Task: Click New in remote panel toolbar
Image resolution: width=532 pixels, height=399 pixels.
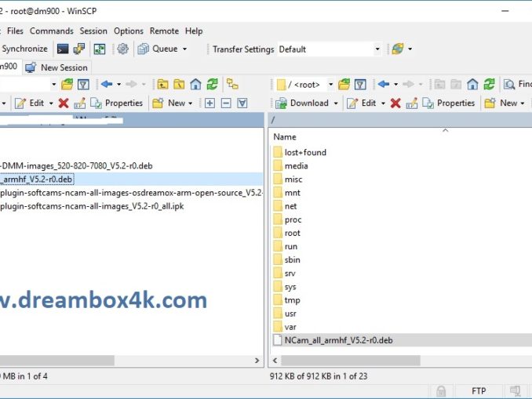Action: pyautogui.click(x=501, y=103)
